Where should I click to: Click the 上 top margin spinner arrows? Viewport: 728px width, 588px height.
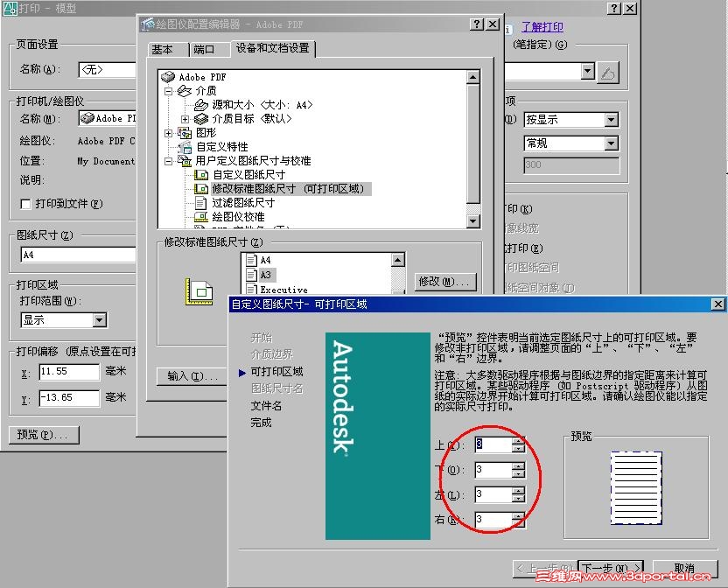click(518, 445)
